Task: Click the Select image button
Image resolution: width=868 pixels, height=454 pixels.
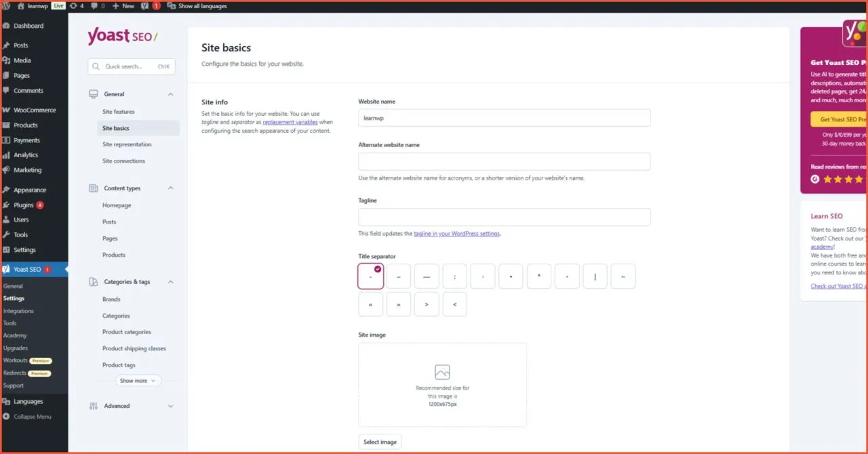Action: tap(380, 441)
